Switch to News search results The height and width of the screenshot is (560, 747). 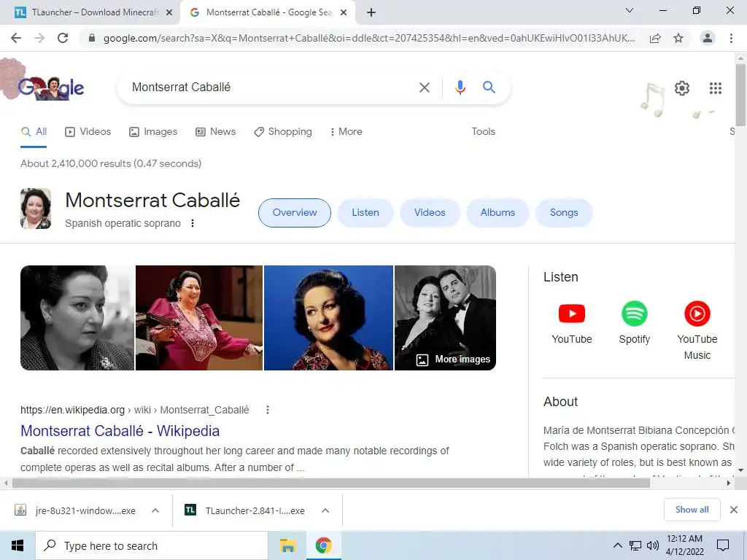(215, 131)
